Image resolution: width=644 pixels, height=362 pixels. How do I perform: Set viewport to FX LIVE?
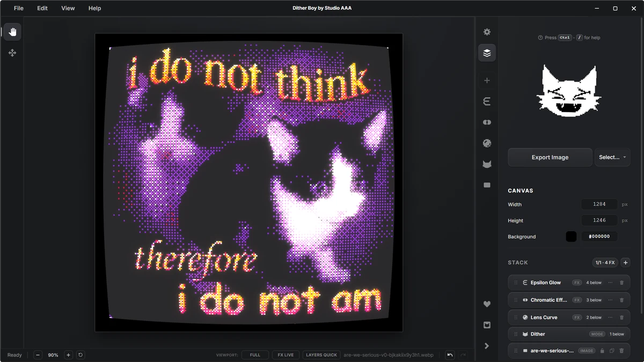[286, 355]
